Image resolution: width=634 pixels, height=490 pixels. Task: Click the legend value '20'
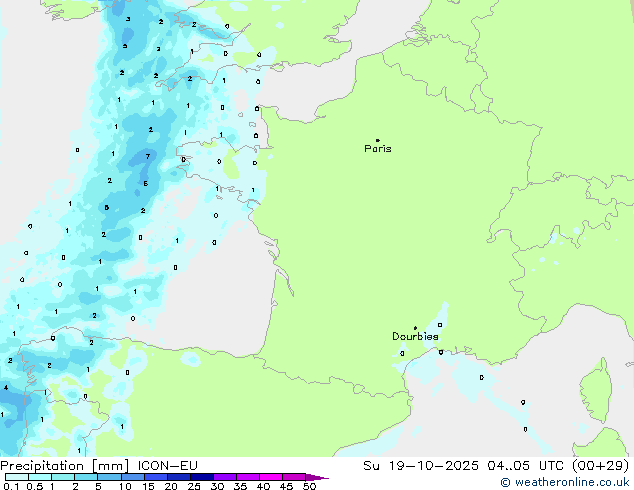[171, 486]
